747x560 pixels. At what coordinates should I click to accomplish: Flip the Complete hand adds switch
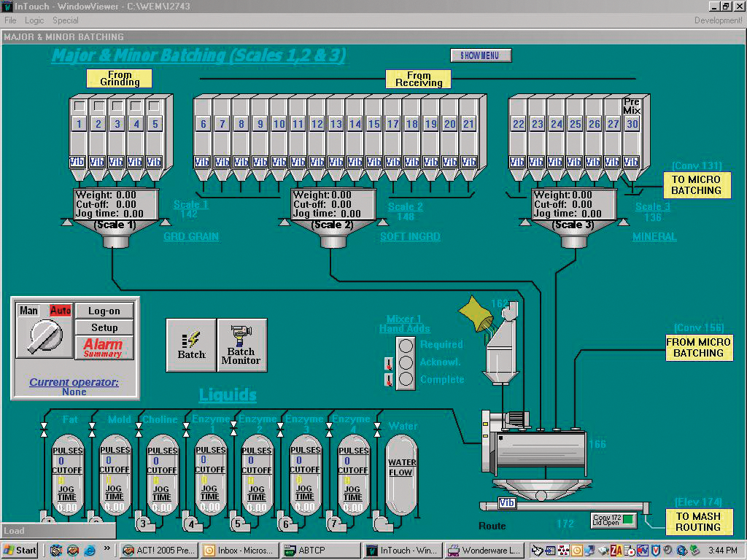tap(388, 379)
